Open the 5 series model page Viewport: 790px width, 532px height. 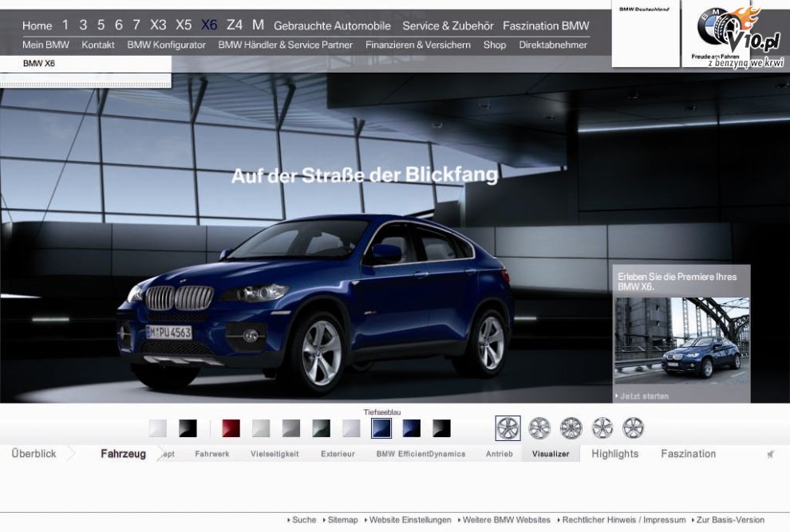[101, 26]
